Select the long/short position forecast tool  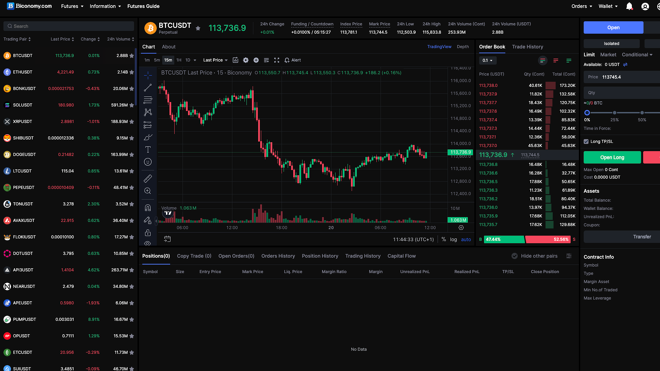tap(148, 125)
